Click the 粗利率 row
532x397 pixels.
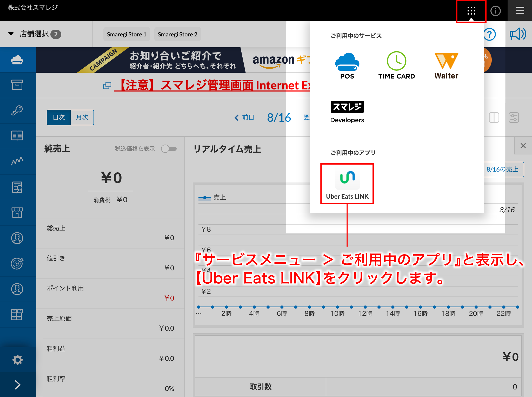(110, 383)
